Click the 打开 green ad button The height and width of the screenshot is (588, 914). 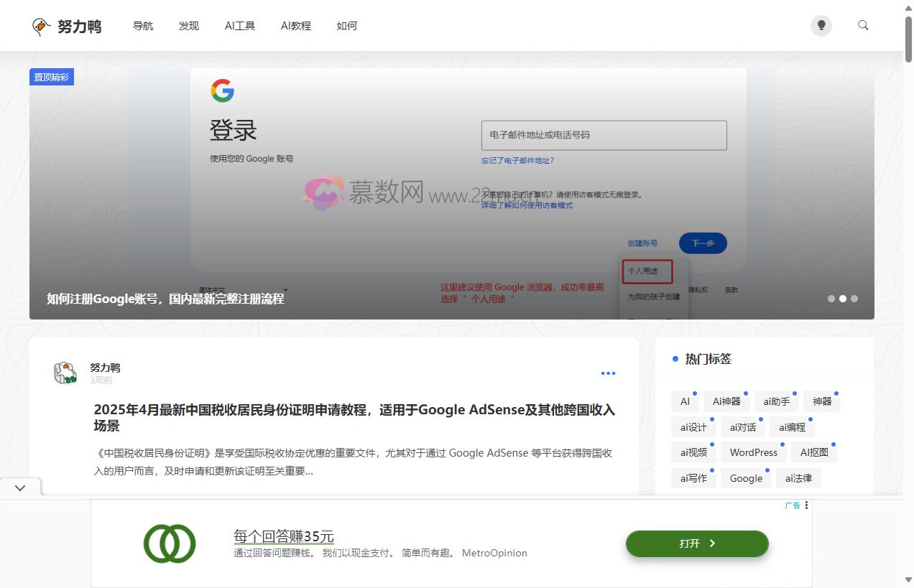697,543
